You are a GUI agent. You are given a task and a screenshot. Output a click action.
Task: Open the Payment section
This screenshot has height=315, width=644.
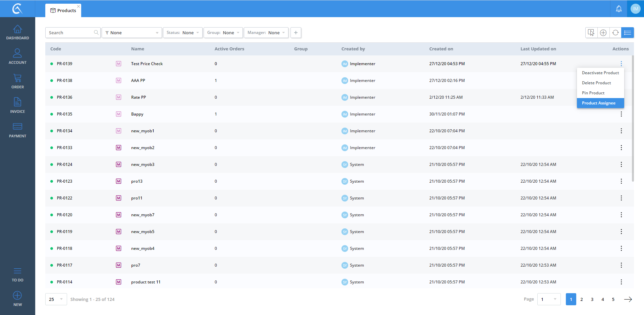[x=17, y=130]
